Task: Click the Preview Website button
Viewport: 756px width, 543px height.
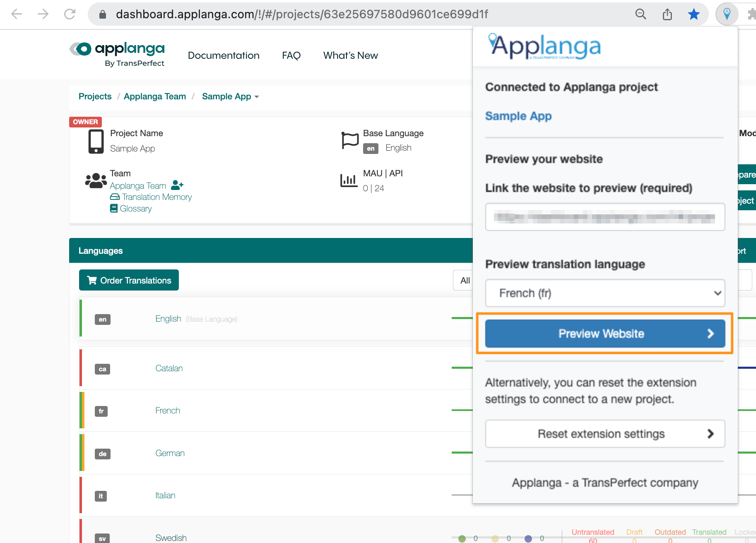Action: pos(605,334)
